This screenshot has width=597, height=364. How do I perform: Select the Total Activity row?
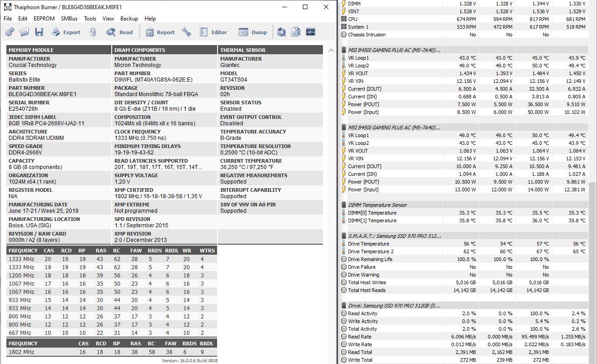(x=464, y=329)
